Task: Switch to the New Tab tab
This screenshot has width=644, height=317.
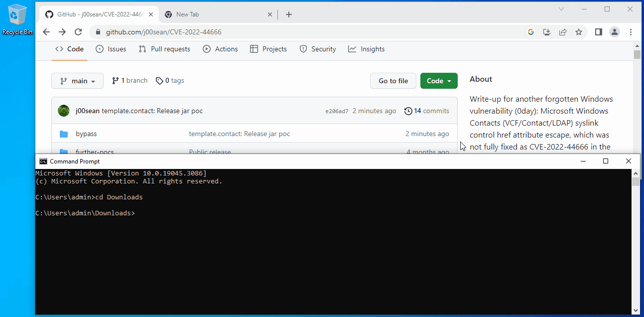Action: pos(218,14)
